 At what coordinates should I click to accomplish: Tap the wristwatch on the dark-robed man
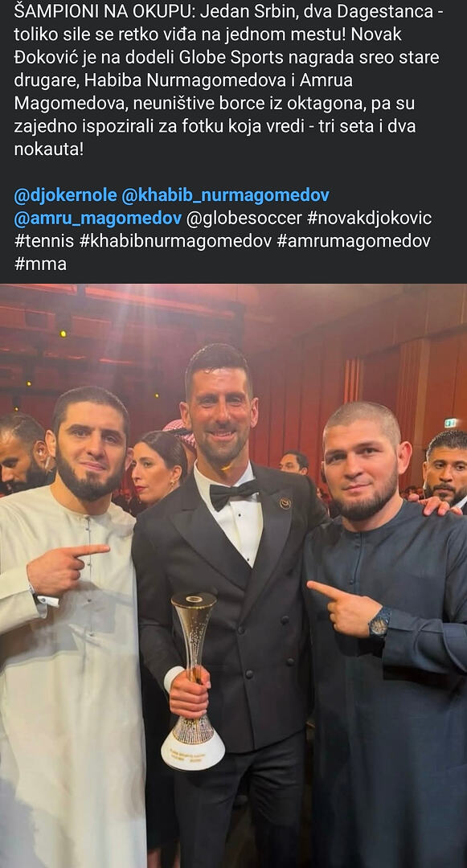tap(379, 624)
